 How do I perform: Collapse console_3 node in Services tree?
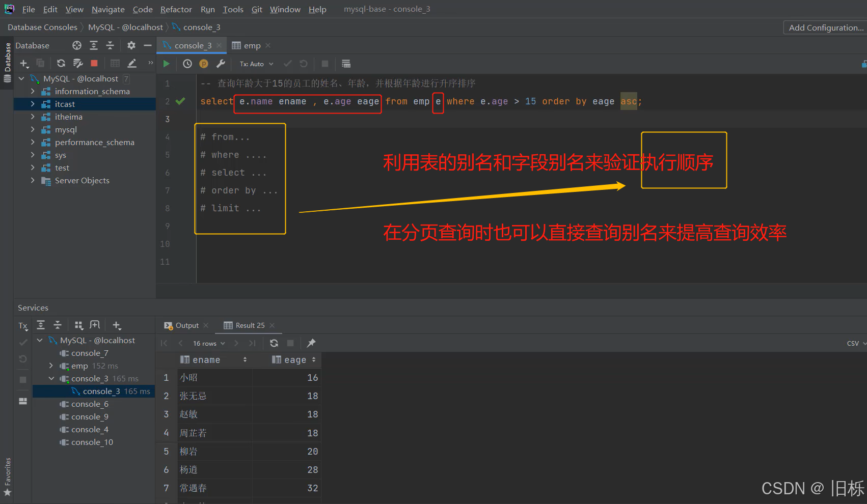tap(51, 378)
